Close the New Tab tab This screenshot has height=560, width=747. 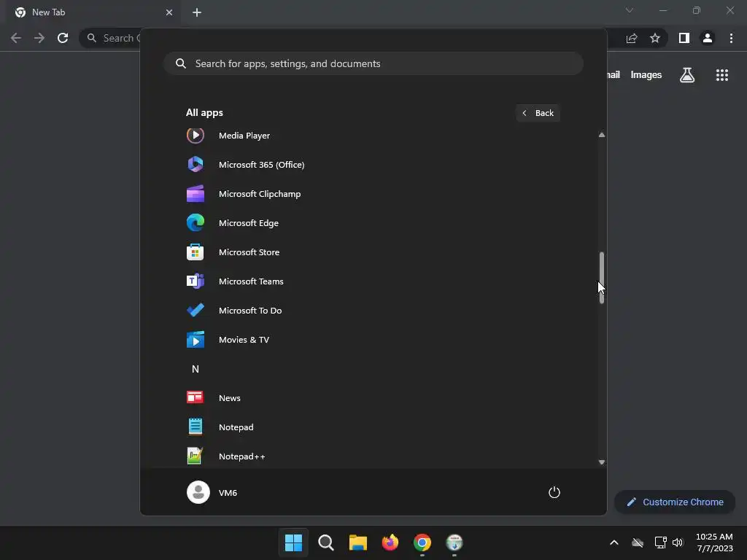[x=169, y=12]
